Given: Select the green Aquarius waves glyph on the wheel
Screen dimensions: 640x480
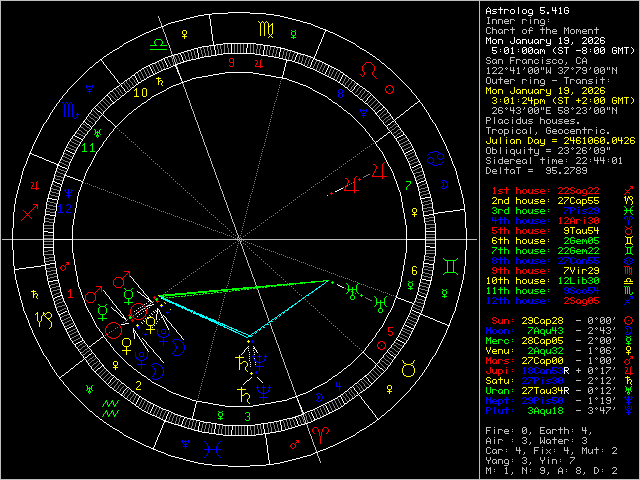Looking at the screenshot, I should tap(112, 408).
